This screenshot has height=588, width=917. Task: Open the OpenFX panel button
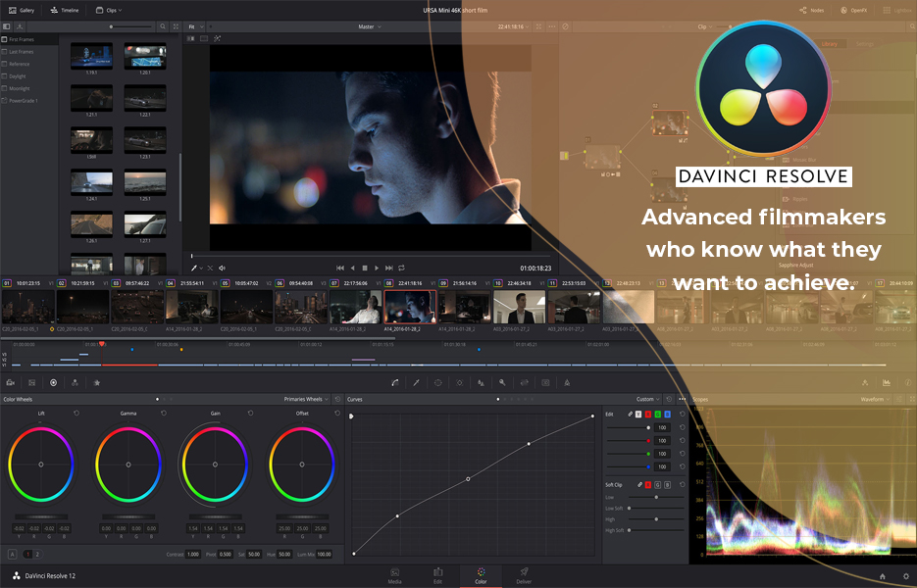pyautogui.click(x=854, y=10)
